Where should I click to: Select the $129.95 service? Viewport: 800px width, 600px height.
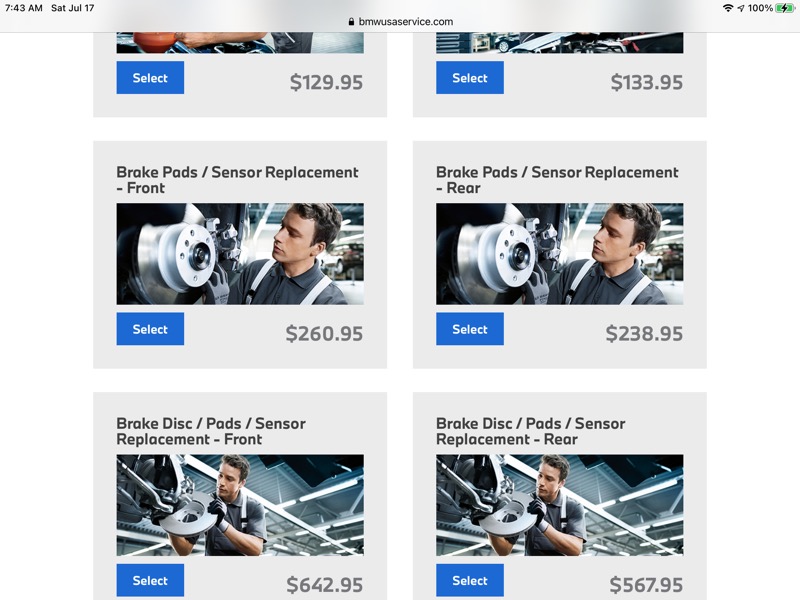(150, 78)
